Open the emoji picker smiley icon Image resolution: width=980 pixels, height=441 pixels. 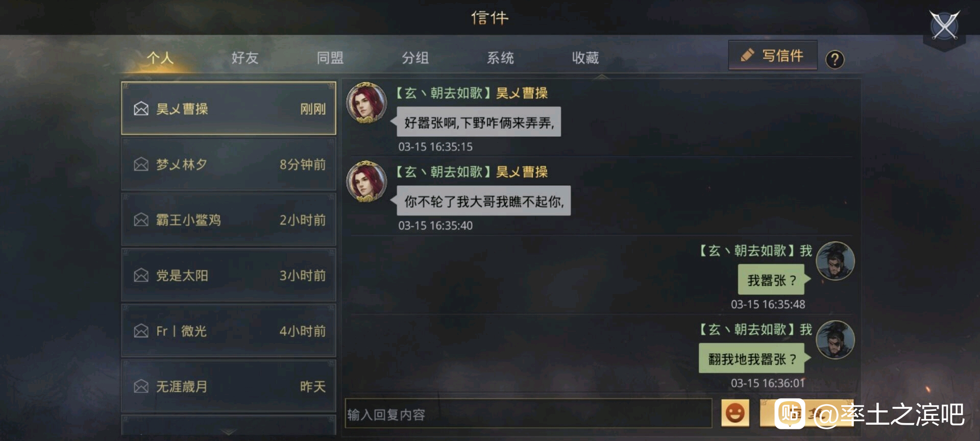point(735,413)
